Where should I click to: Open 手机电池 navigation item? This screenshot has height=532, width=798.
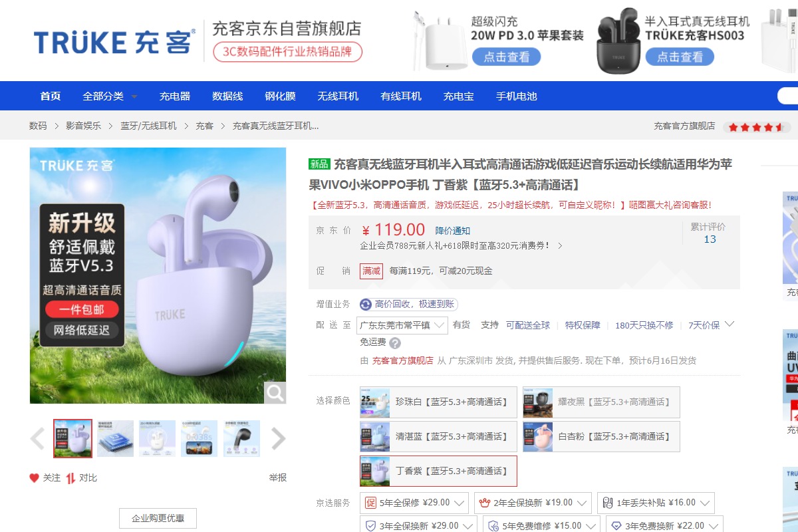pyautogui.click(x=517, y=96)
